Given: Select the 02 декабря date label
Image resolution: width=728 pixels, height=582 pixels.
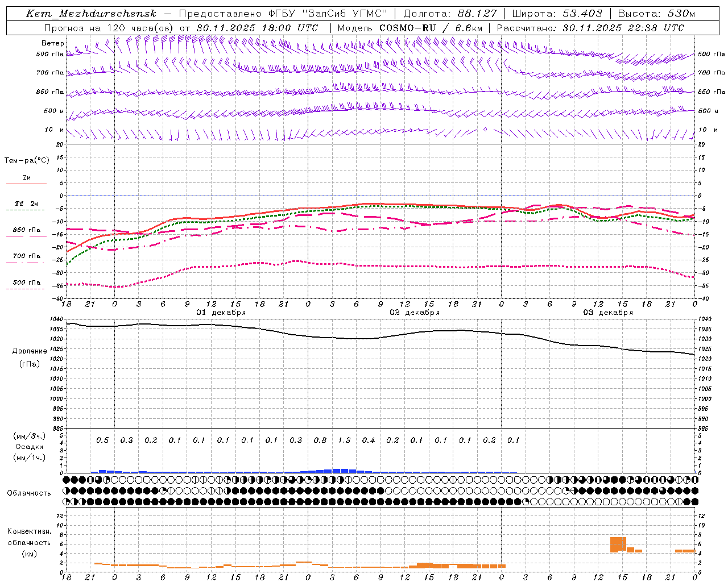Looking at the screenshot, I should point(414,313).
